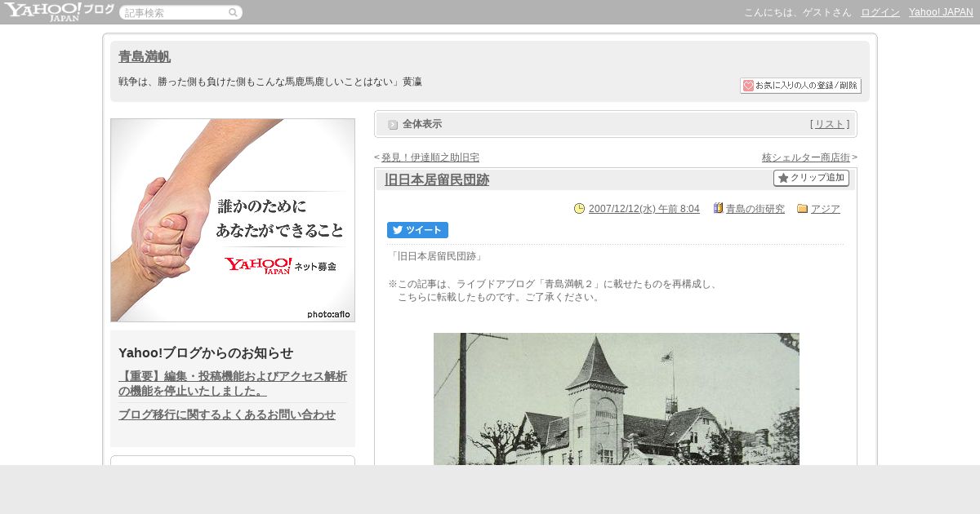Image resolution: width=980 pixels, height=514 pixels.
Task: Click the こんにちは、ゲストさん greeting text
Action: [798, 12]
